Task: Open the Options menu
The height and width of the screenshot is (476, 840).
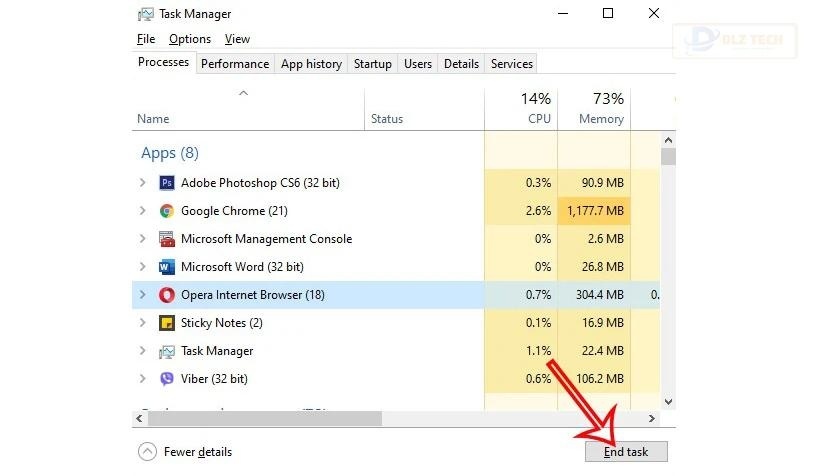Action: [189, 39]
